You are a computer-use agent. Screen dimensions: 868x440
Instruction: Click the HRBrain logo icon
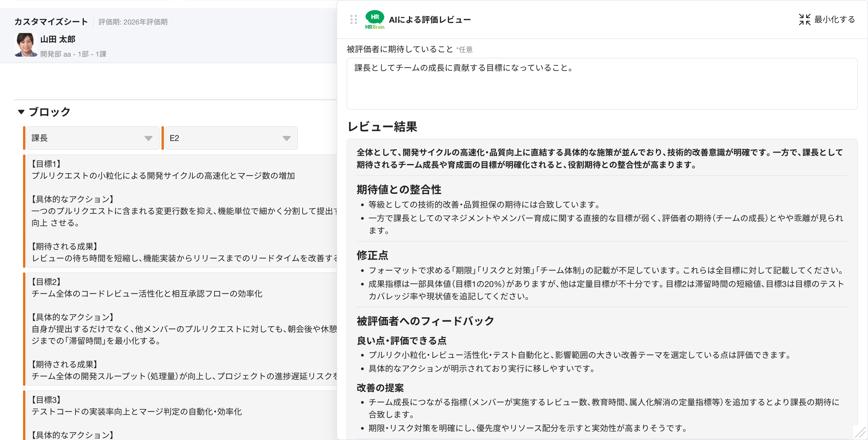click(x=375, y=19)
